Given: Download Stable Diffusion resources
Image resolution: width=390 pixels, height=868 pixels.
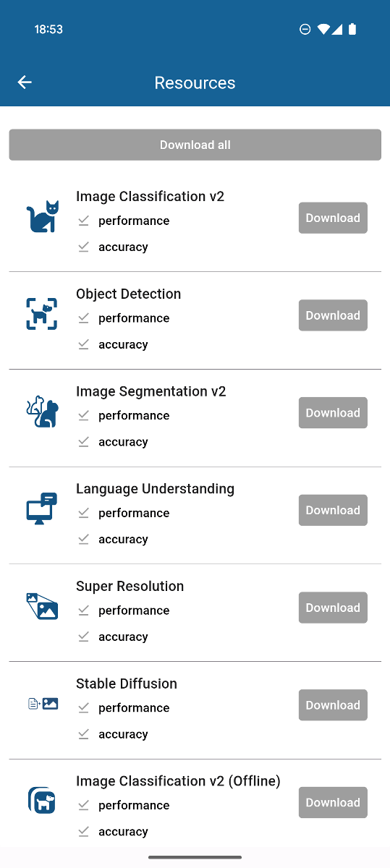Looking at the screenshot, I should [333, 705].
